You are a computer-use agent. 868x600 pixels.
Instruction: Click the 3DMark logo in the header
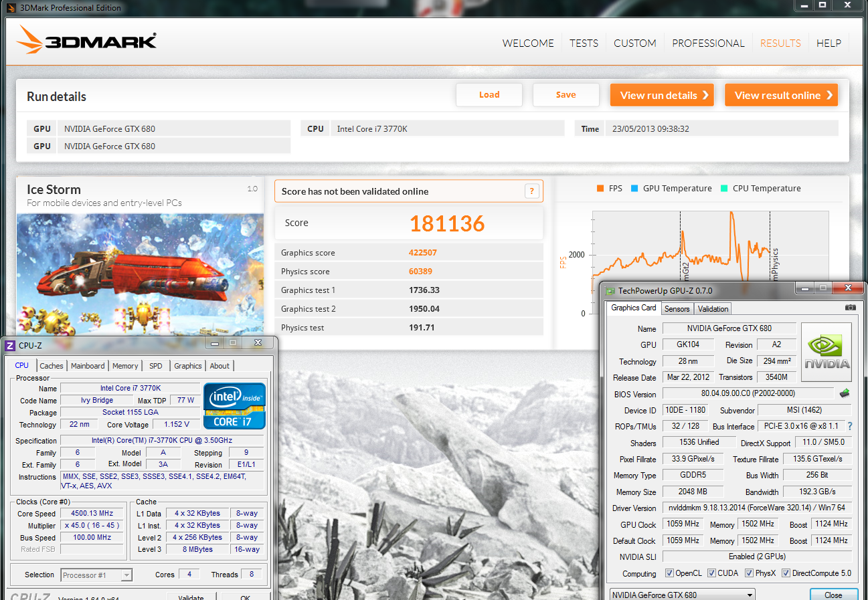pyautogui.click(x=87, y=41)
